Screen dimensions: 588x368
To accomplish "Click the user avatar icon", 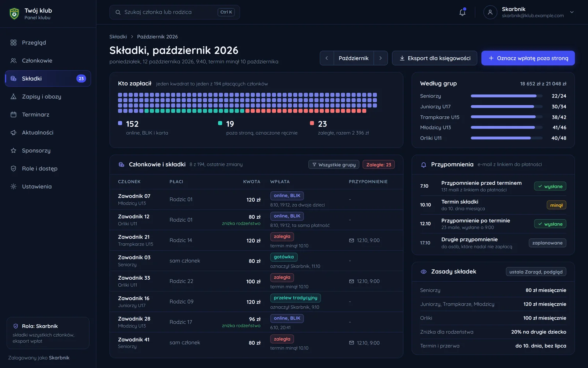I will click(x=490, y=12).
